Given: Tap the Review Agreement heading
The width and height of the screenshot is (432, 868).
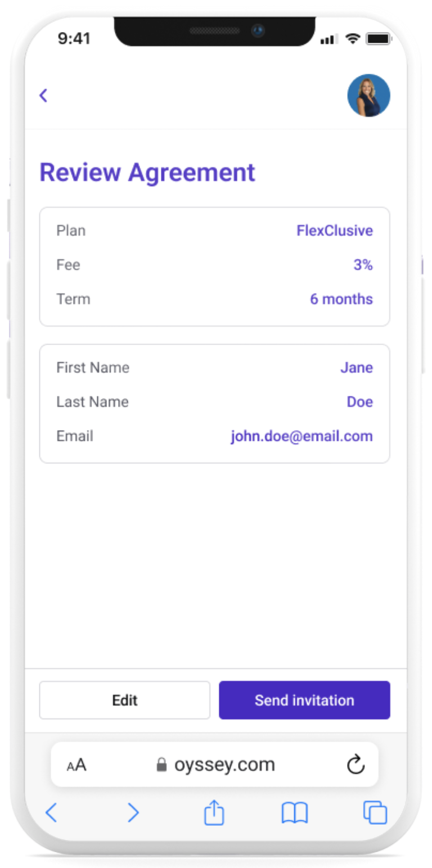Looking at the screenshot, I should (x=147, y=173).
